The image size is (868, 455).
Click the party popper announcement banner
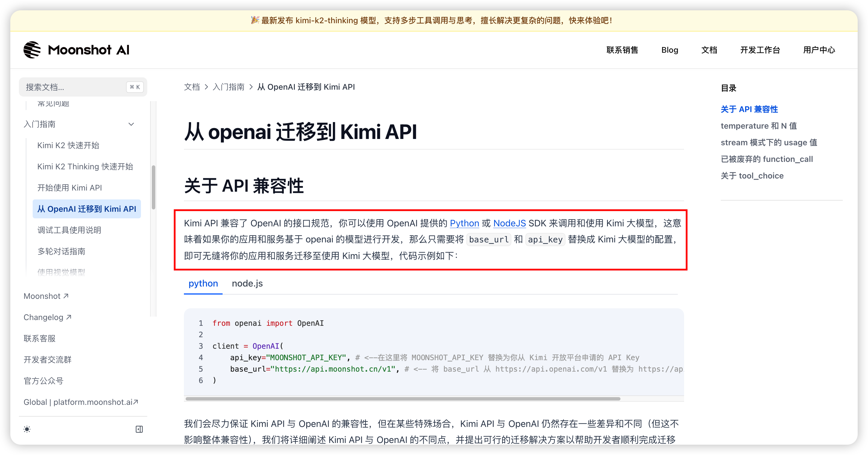(x=431, y=21)
